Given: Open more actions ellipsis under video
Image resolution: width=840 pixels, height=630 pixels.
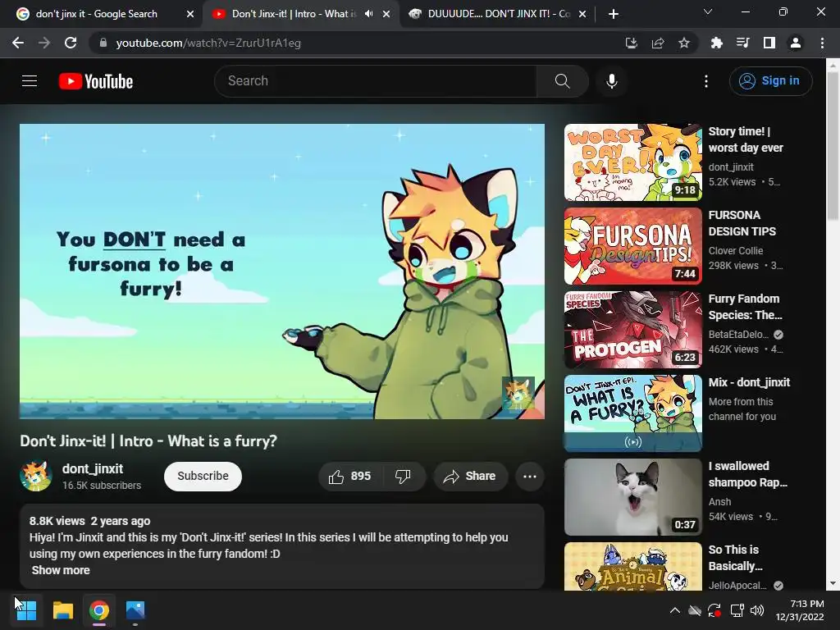Looking at the screenshot, I should pos(530,477).
